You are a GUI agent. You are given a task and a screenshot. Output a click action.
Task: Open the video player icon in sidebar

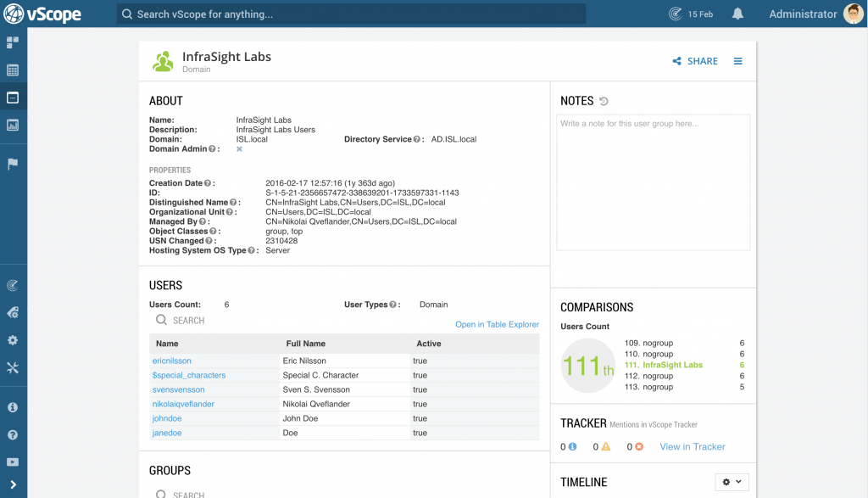pos(13,462)
